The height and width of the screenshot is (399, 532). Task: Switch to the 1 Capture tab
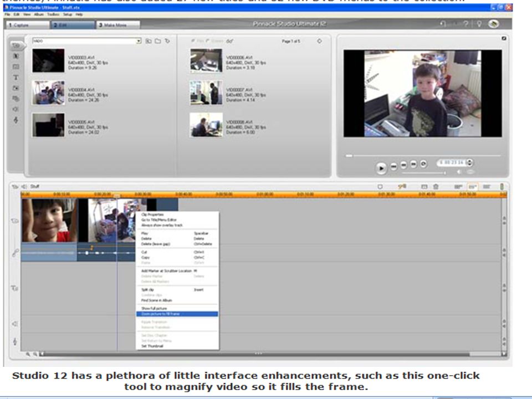point(28,25)
